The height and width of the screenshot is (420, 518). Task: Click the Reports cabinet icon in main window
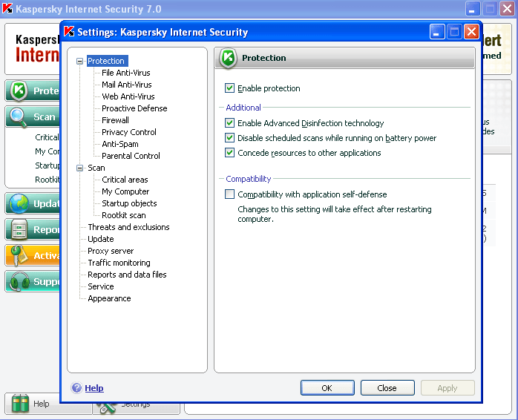[19, 229]
